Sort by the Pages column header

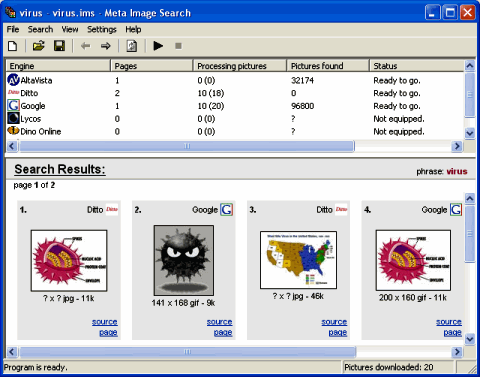click(x=152, y=66)
